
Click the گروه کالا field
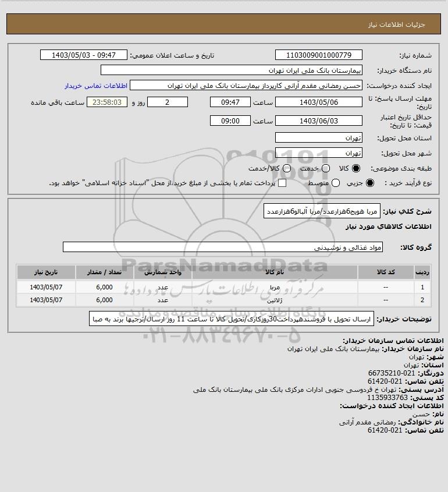coord(223,247)
